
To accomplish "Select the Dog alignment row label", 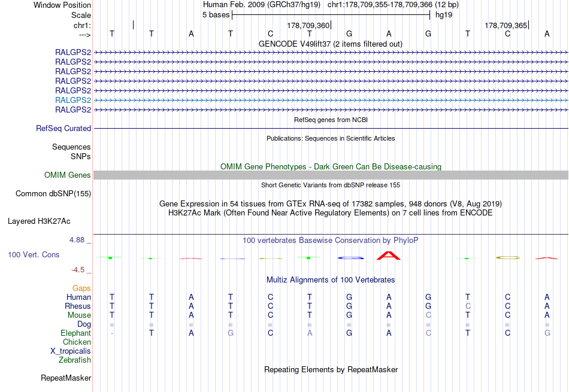I will tap(84, 324).
